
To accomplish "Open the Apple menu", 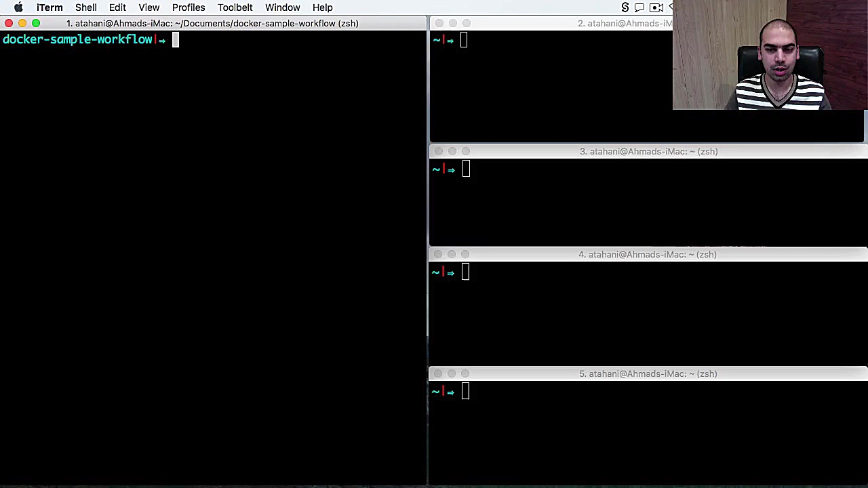I will (18, 7).
